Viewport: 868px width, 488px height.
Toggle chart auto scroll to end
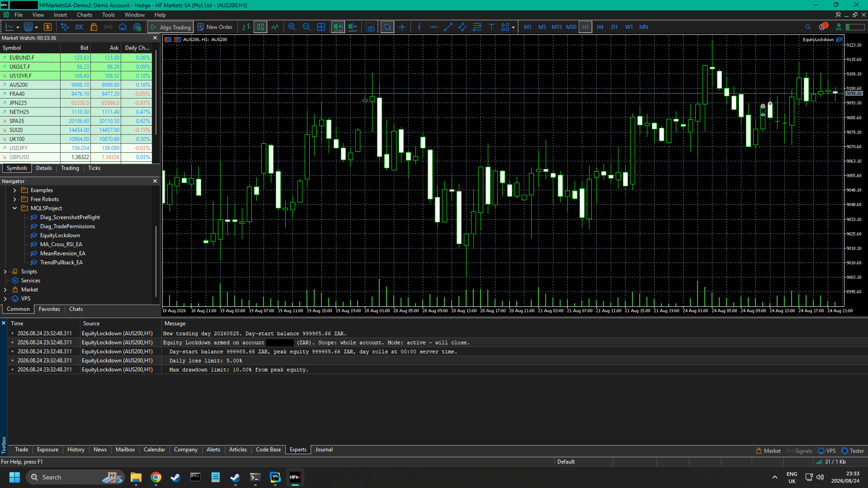point(338,27)
